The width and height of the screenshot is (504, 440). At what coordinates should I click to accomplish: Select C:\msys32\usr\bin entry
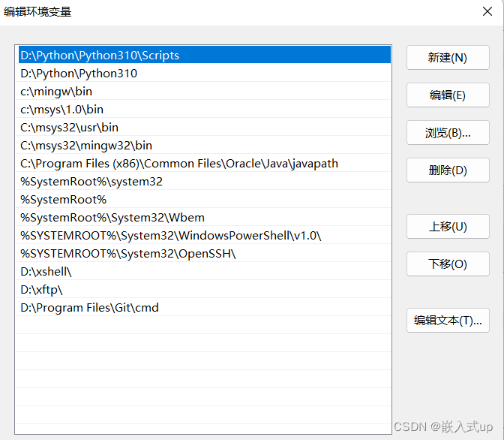pyautogui.click(x=205, y=127)
